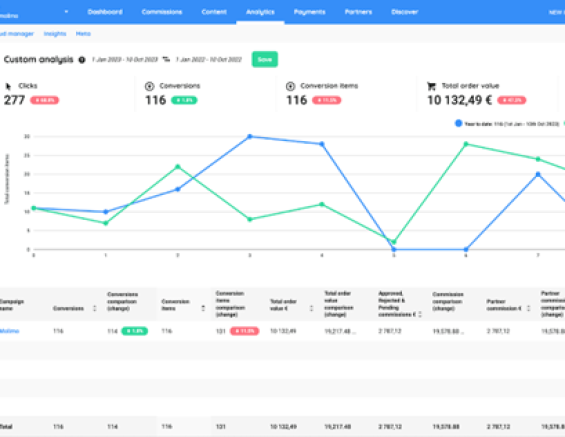Screen dimensions: 565x437
Task: Click the 277 Clicks value
Action: (x=14, y=100)
